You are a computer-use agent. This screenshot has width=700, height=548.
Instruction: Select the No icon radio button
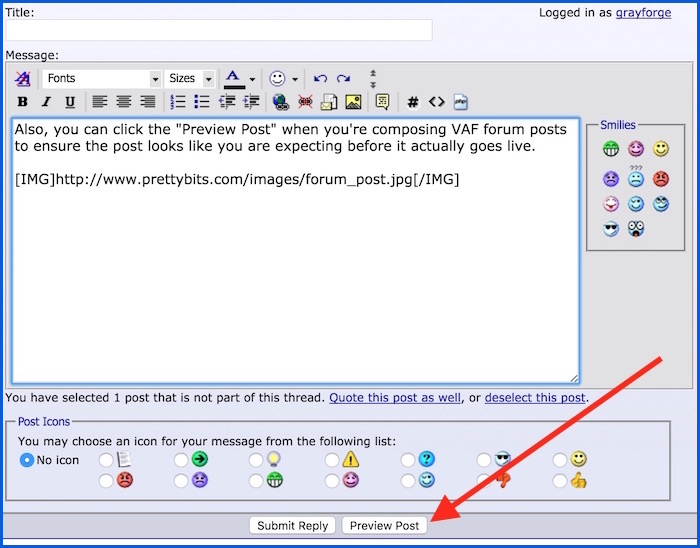click(27, 460)
